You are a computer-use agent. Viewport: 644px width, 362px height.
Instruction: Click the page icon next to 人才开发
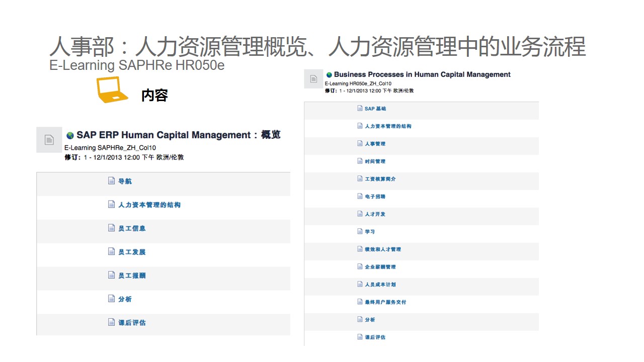360,214
